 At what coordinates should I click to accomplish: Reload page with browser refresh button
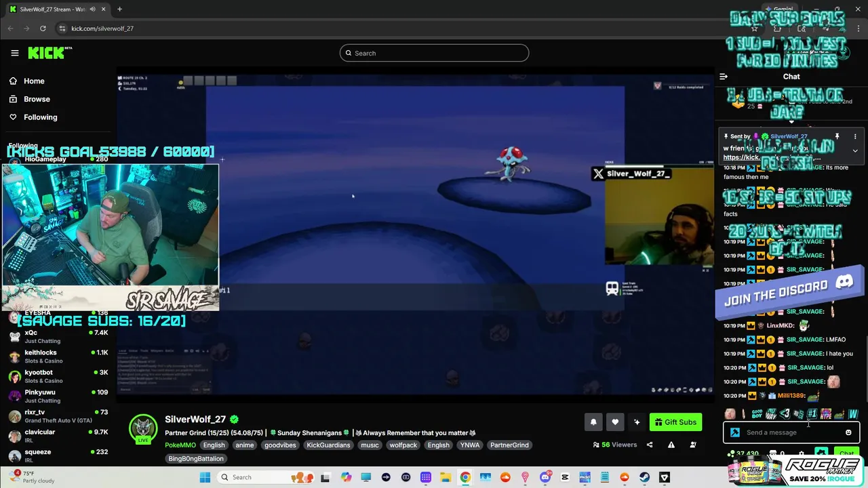pos(43,28)
